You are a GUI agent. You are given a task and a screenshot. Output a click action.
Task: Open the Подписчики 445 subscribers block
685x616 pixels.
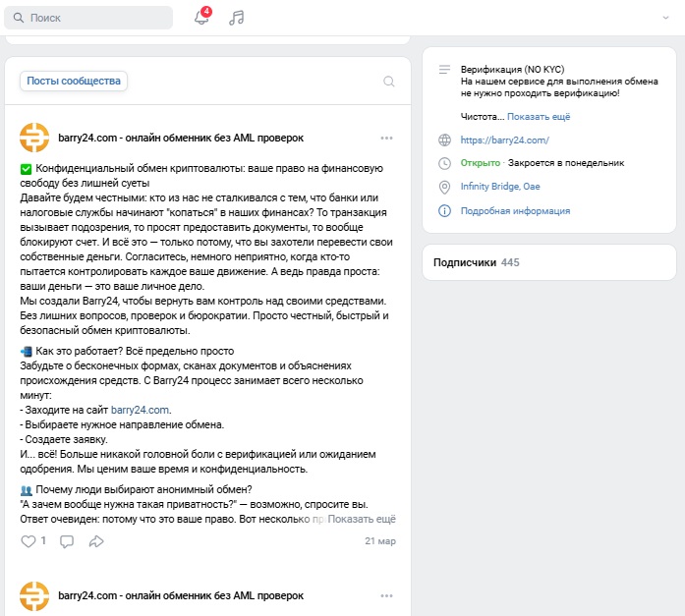click(549, 262)
